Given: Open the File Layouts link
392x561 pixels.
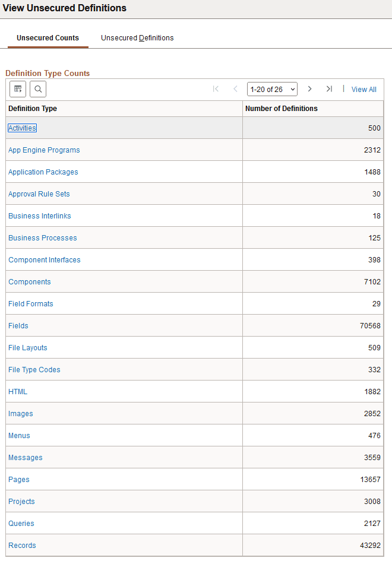Looking at the screenshot, I should coord(27,347).
